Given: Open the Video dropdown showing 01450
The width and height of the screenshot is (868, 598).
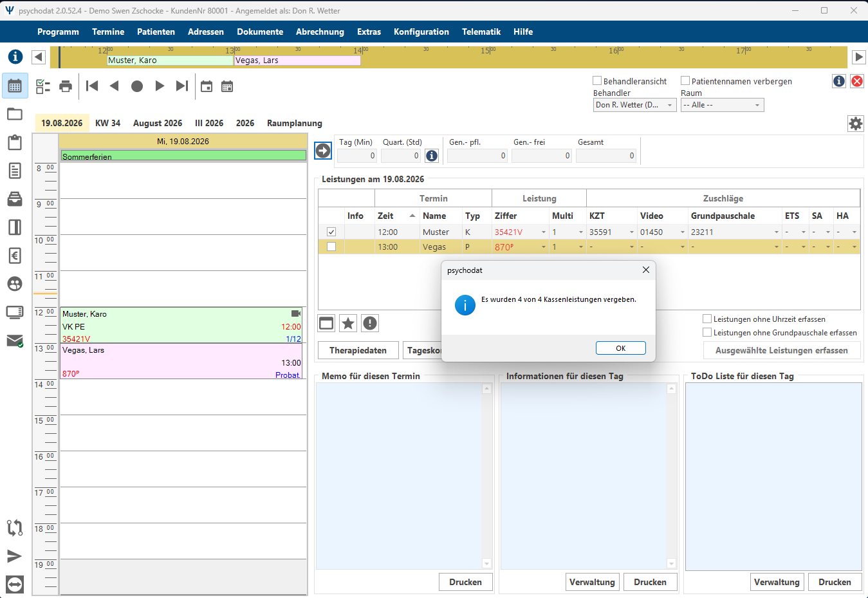Looking at the screenshot, I should pyautogui.click(x=683, y=232).
